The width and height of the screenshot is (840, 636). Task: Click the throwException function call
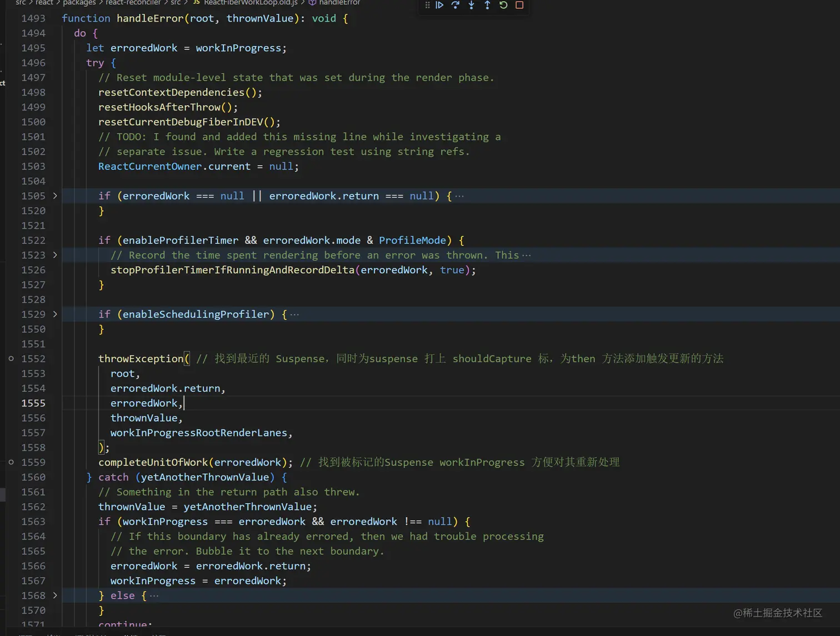click(x=141, y=359)
